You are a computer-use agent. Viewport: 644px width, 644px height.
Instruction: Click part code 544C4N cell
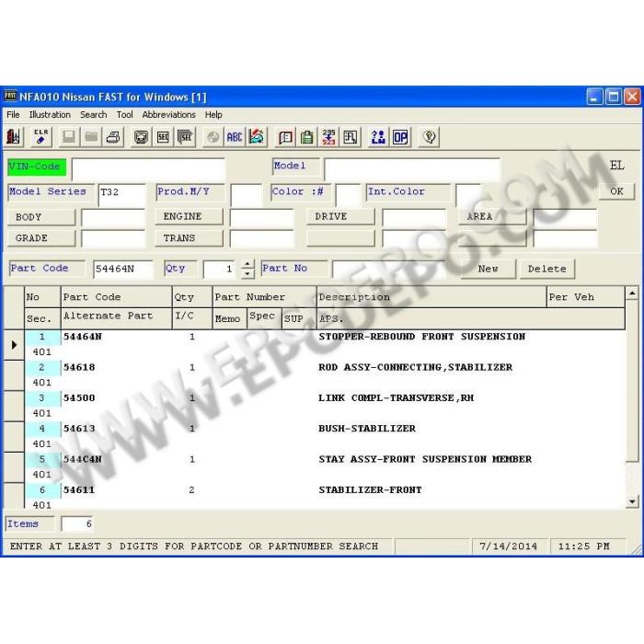click(x=117, y=460)
